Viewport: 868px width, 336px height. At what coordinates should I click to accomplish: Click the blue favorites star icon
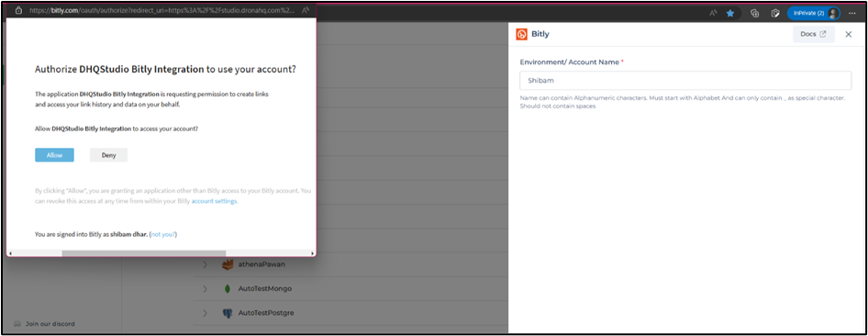(730, 13)
